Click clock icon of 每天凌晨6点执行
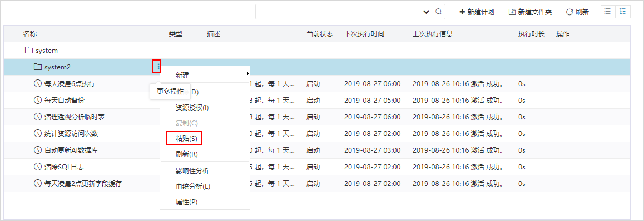This screenshot has width=644, height=221. pos(37,84)
